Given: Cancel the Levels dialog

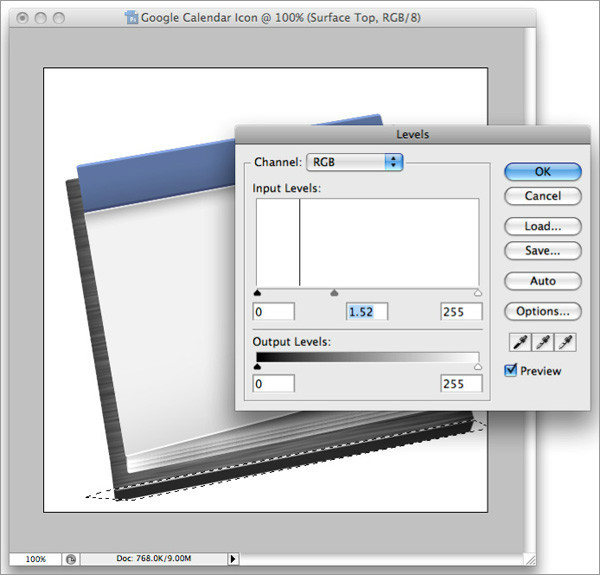Looking at the screenshot, I should coord(542,196).
